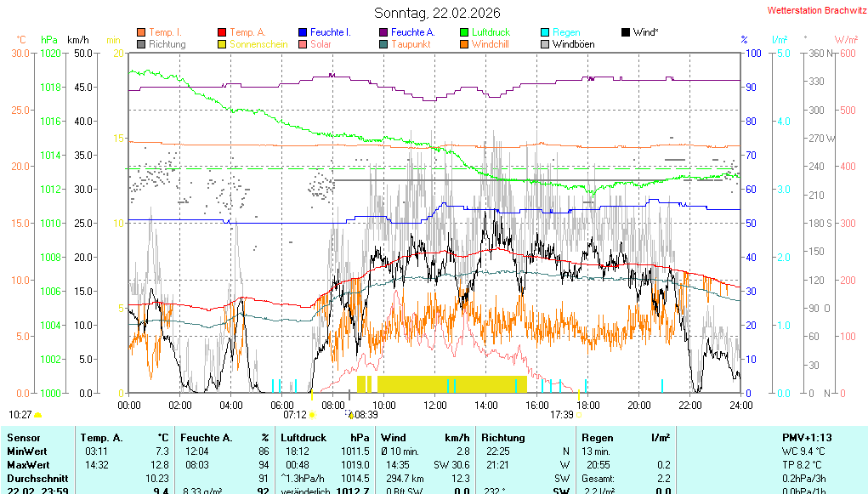This screenshot has height=494, width=868.
Task: Click the Windböen legend label
Action: pyautogui.click(x=573, y=44)
